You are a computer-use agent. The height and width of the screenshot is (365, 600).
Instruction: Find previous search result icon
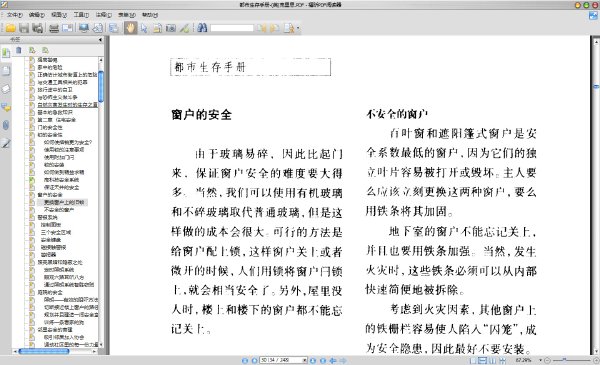pos(261,28)
